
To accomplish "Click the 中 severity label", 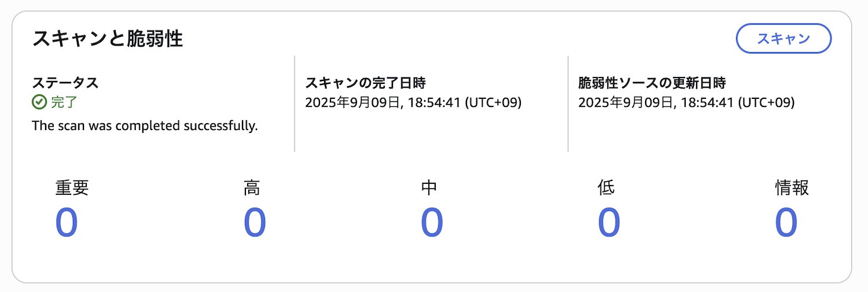I will click(x=429, y=188).
